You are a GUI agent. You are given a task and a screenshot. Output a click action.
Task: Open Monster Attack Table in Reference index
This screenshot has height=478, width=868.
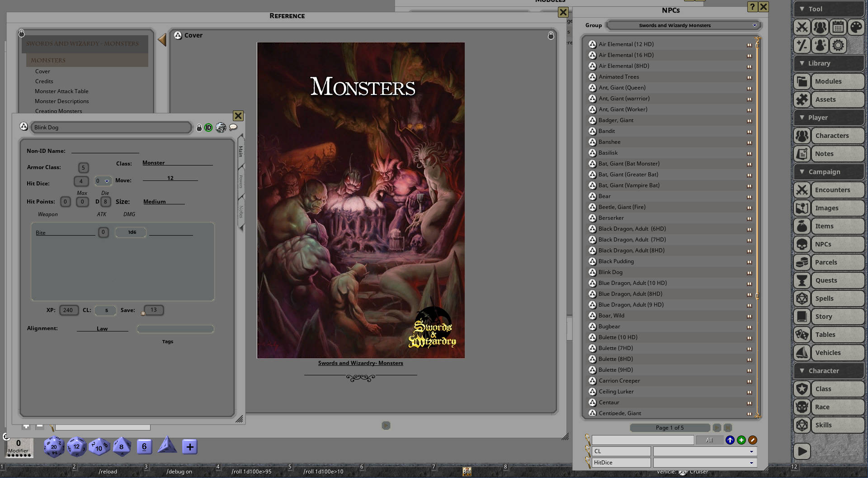[61, 91]
